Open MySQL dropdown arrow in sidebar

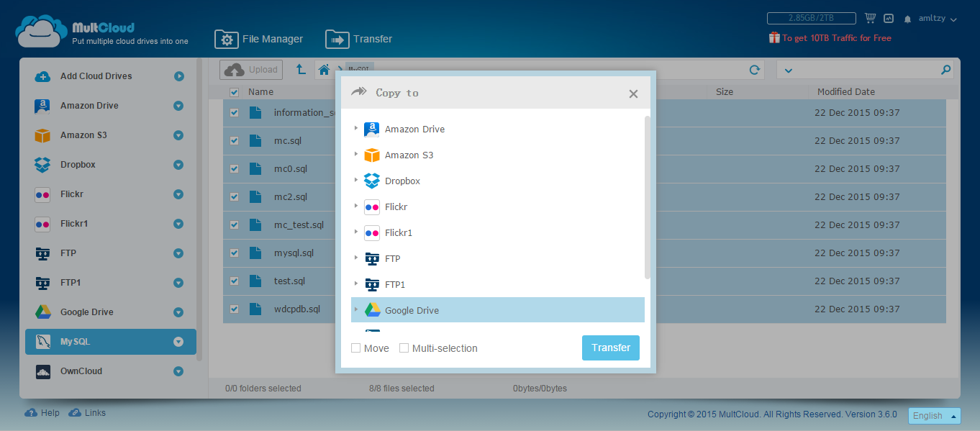coord(178,342)
